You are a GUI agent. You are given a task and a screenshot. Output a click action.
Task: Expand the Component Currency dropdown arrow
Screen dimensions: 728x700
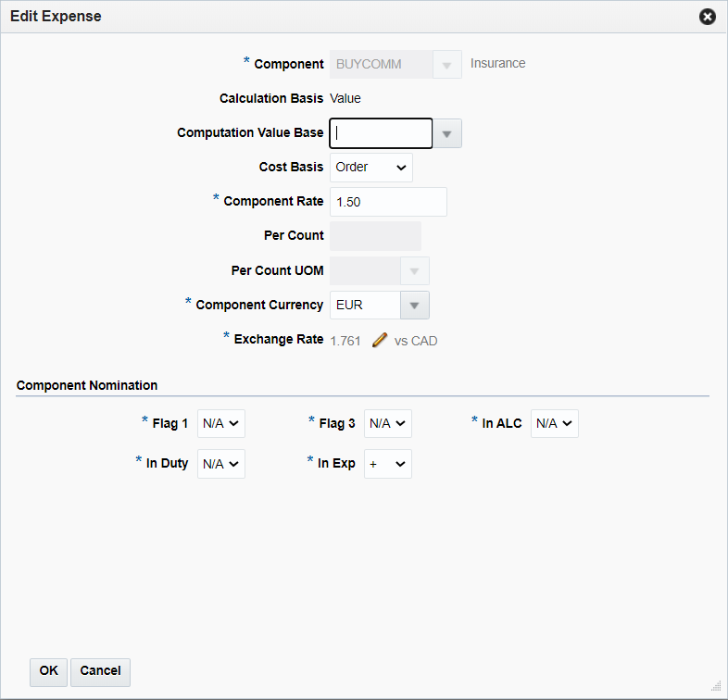pyautogui.click(x=414, y=305)
